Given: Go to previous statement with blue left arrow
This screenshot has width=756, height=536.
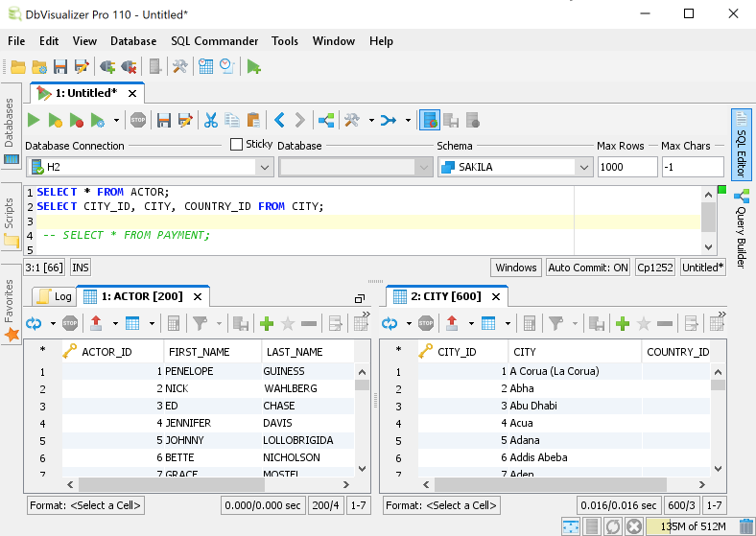Looking at the screenshot, I should (279, 120).
